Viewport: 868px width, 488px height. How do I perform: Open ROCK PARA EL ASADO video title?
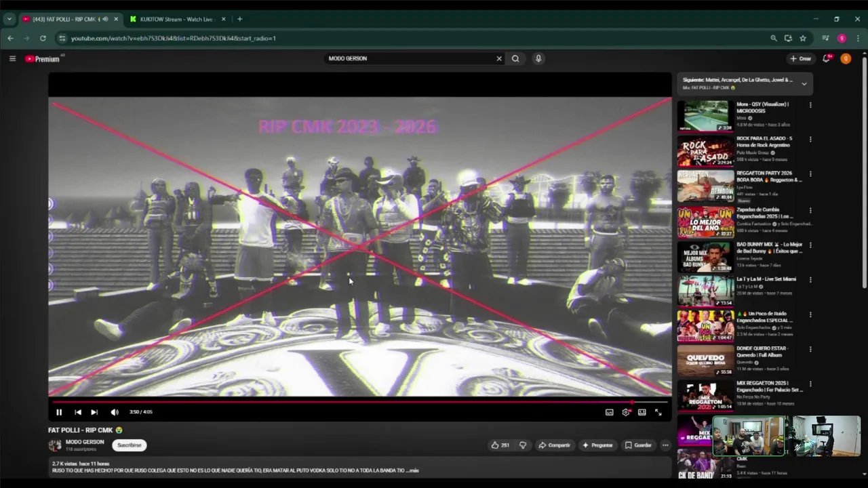[764, 142]
